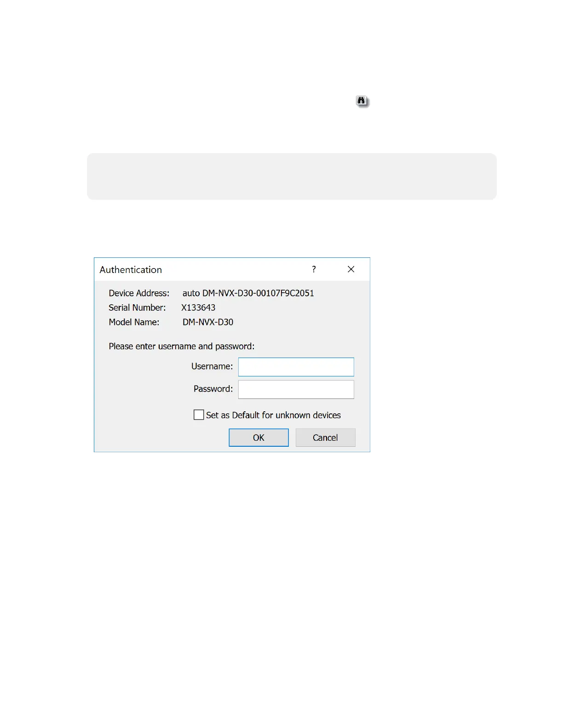This screenshot has width=563, height=728.
Task: Click the Username: label
Action: [212, 366]
